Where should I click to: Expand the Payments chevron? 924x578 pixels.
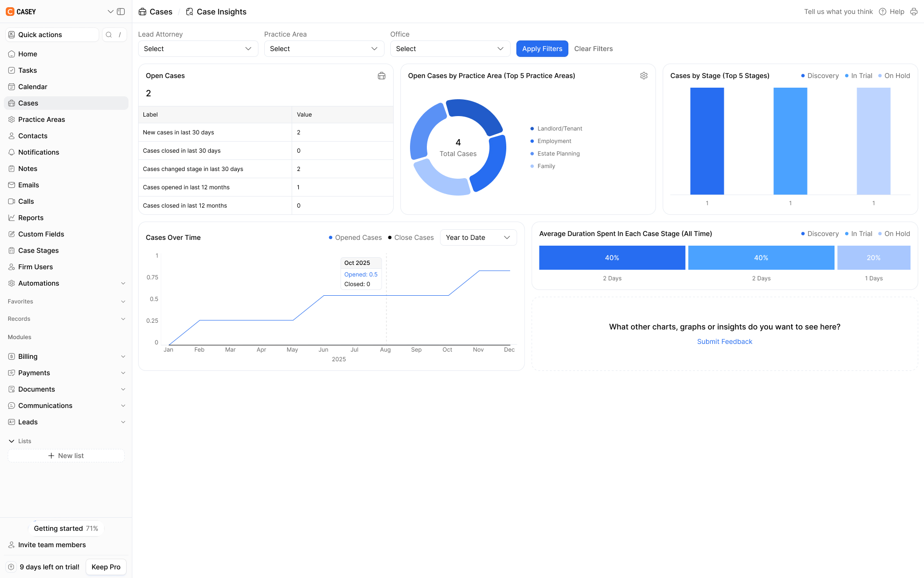coord(123,373)
